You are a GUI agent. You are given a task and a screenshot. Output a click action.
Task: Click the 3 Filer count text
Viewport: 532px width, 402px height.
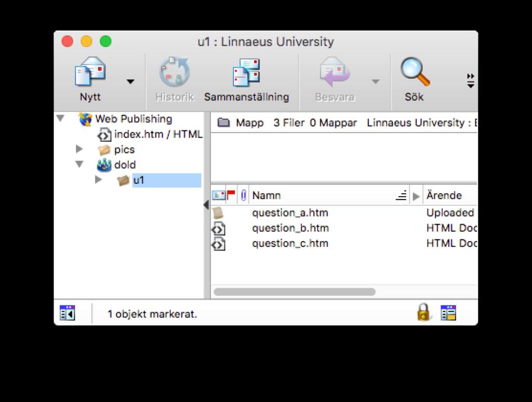pos(289,123)
